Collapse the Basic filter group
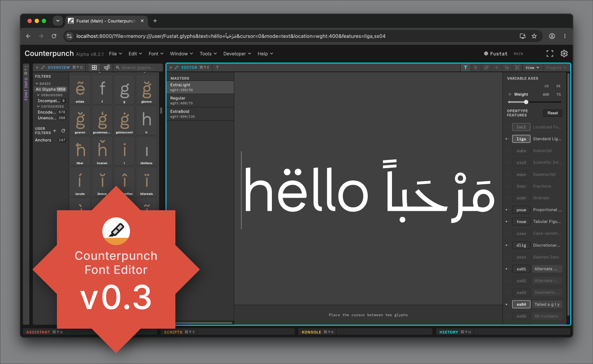This screenshot has height=364, width=593. [x=37, y=84]
